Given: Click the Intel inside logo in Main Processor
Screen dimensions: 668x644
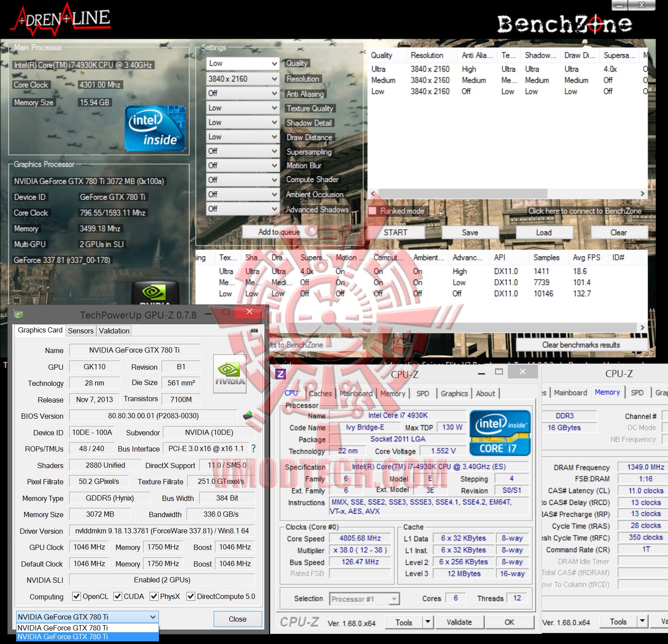Looking at the screenshot, I should pos(155,129).
